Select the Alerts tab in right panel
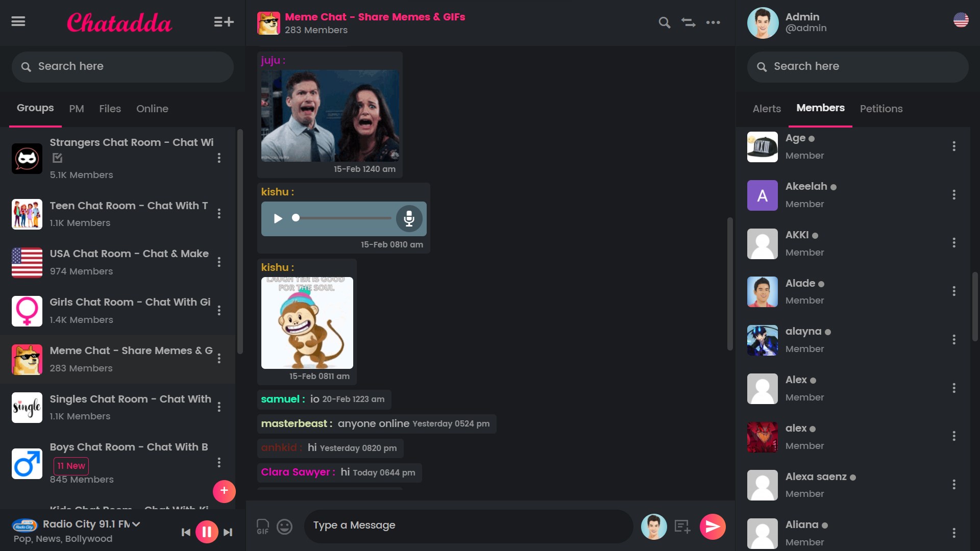 767,108
